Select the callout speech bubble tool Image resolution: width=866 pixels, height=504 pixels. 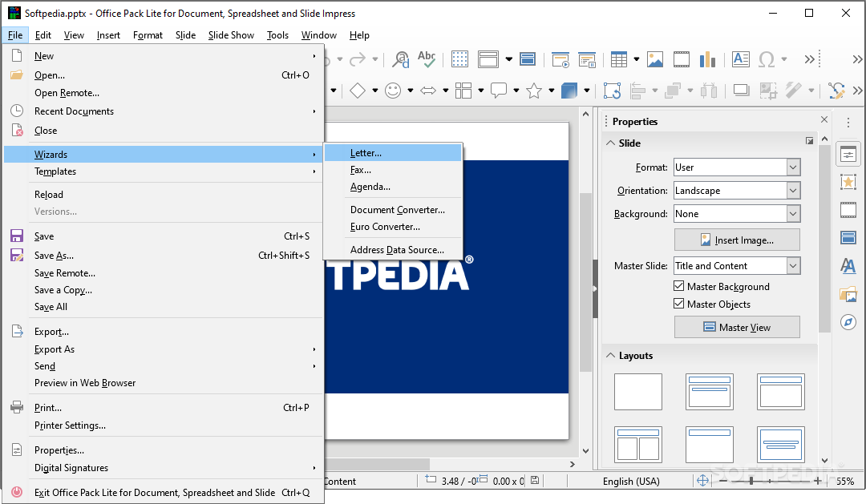pyautogui.click(x=499, y=91)
